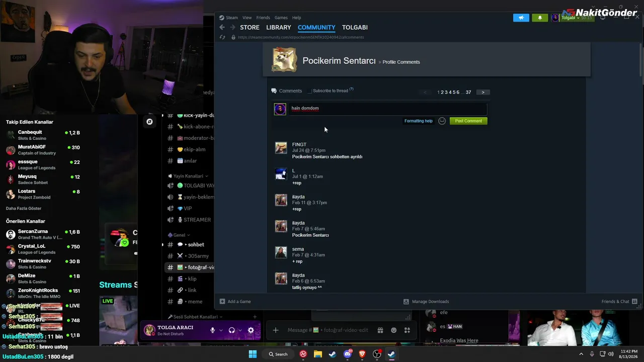Open the Games menu in Steam
This screenshot has width=644, height=362.
(281, 18)
